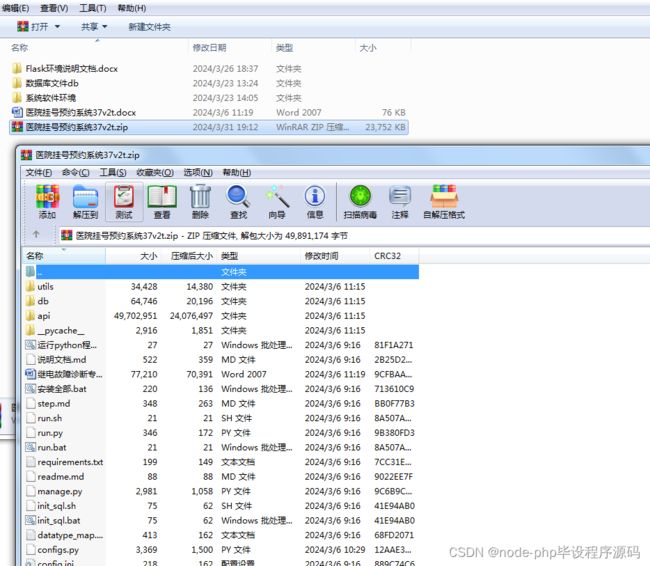Sort Explorer by 修改日期 column header
650x566 pixels.
[x=230, y=48]
